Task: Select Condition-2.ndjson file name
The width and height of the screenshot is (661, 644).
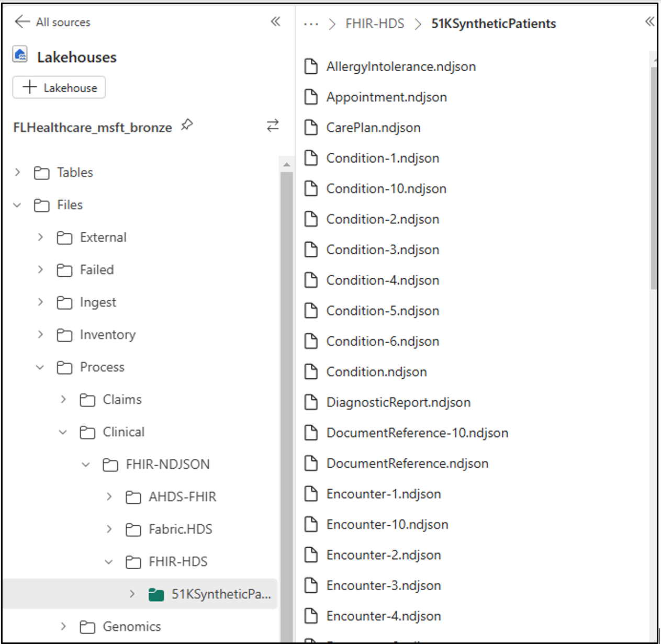Action: tap(383, 219)
